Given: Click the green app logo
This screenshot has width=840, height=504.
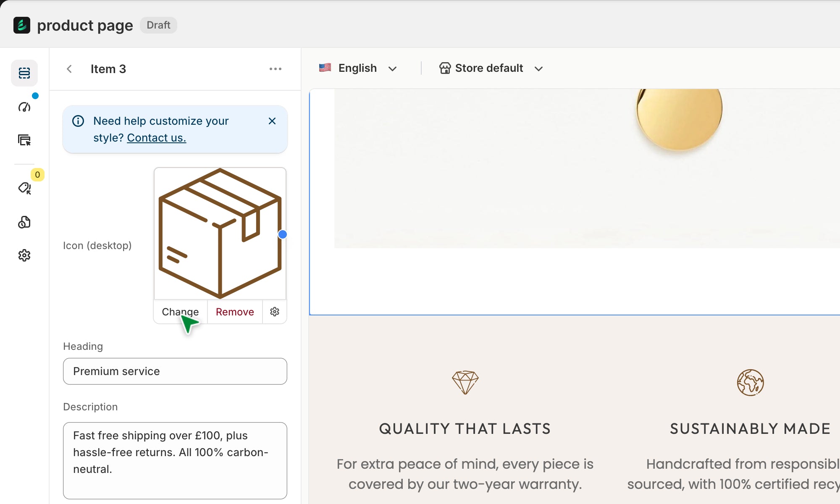Looking at the screenshot, I should tap(22, 25).
